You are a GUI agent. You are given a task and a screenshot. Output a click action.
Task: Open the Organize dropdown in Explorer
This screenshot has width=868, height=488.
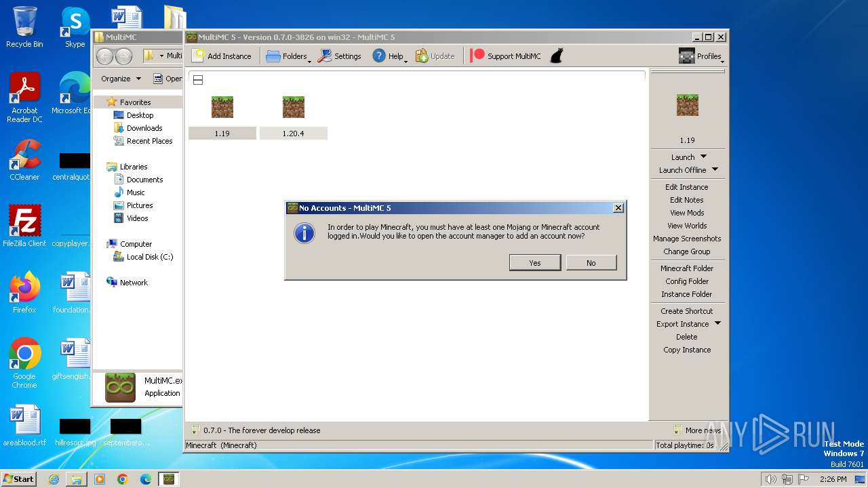[121, 79]
